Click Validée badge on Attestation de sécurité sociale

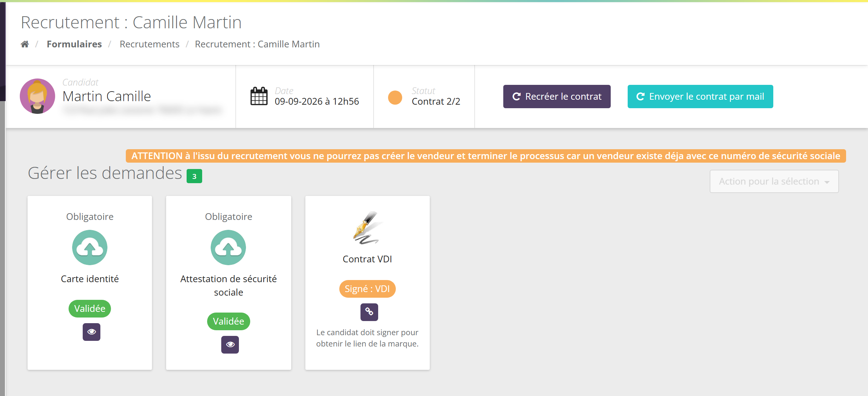pyautogui.click(x=229, y=321)
